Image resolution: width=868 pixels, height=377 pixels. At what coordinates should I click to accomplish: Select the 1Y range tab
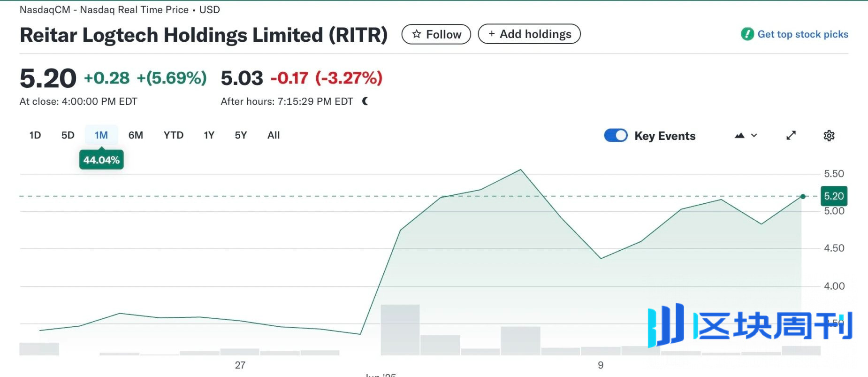pos(209,135)
